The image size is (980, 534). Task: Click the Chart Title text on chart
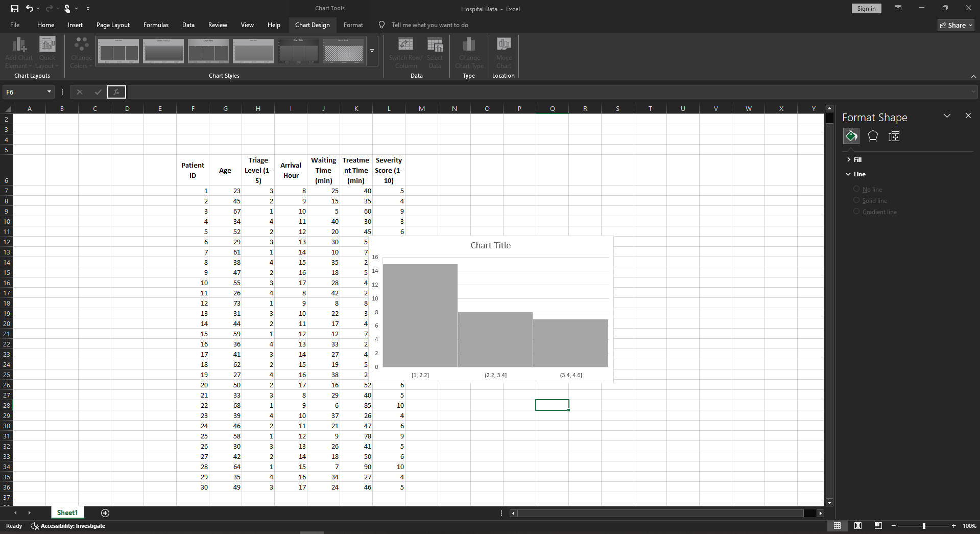point(490,245)
